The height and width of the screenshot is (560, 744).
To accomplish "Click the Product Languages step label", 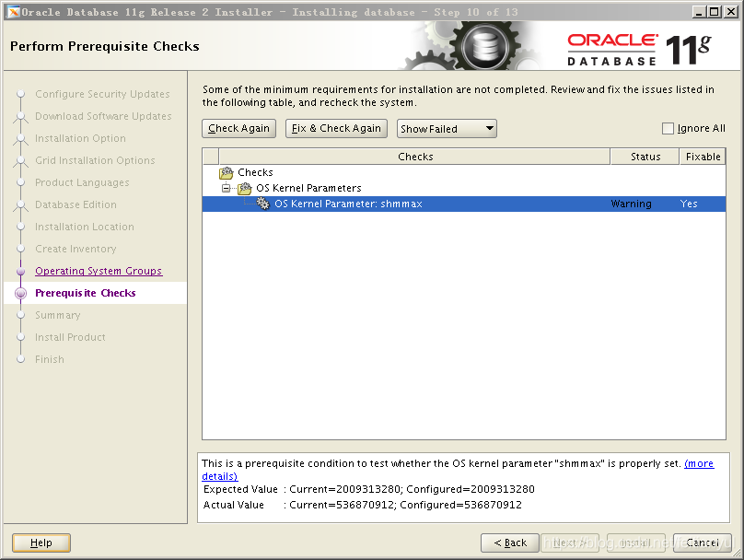I will click(x=82, y=182).
